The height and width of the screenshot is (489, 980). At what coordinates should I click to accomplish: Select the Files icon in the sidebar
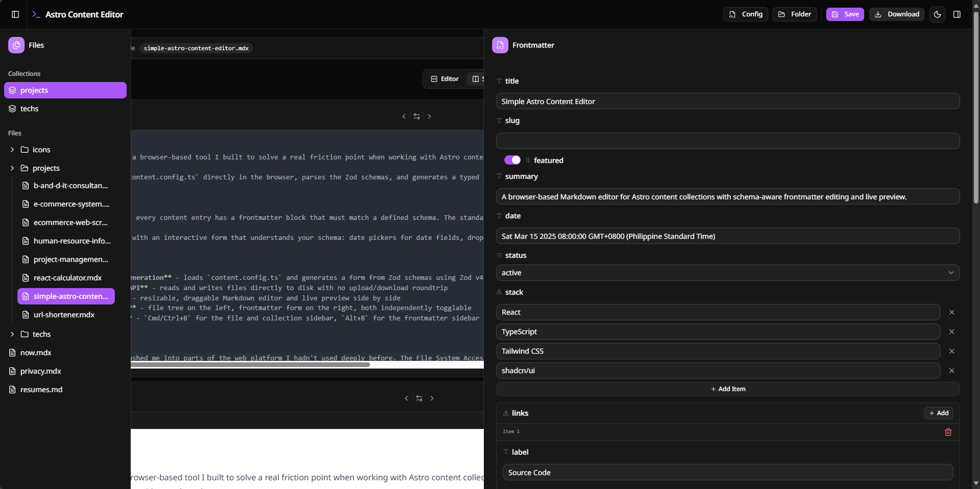17,45
